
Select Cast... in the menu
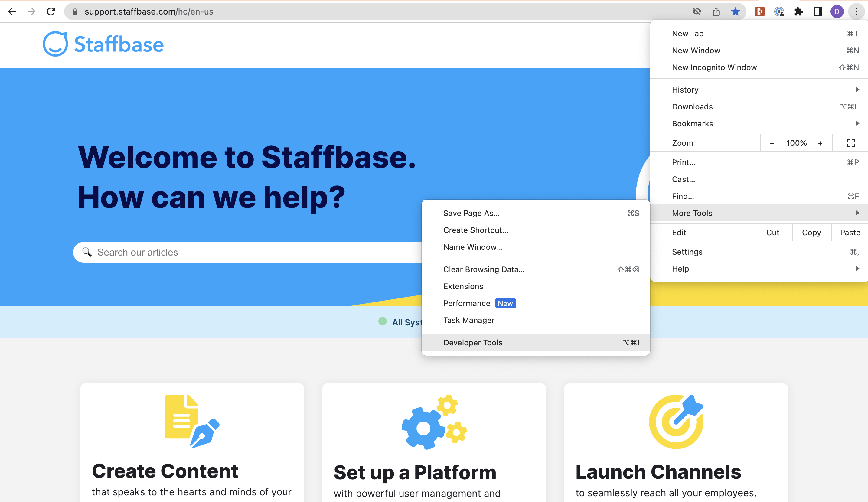[x=759, y=179]
